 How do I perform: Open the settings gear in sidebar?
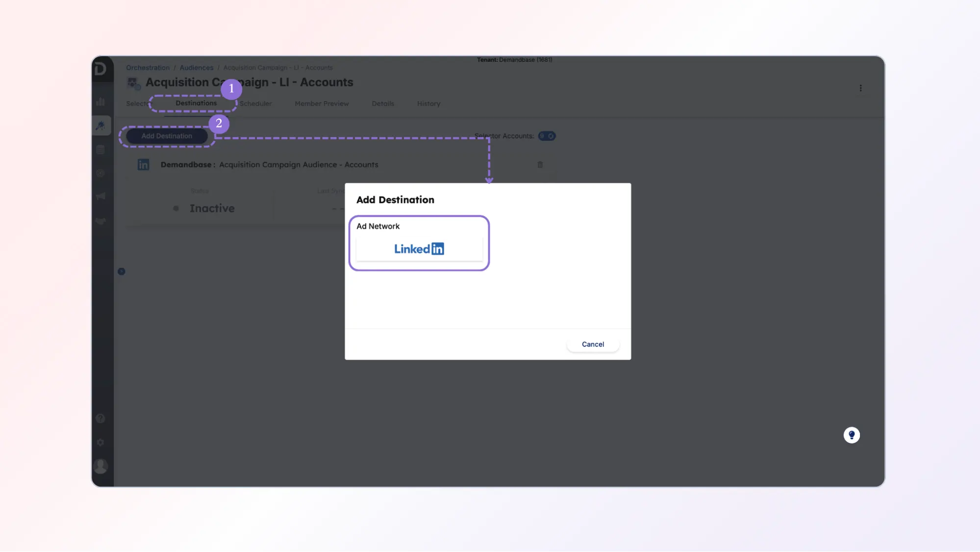(101, 442)
